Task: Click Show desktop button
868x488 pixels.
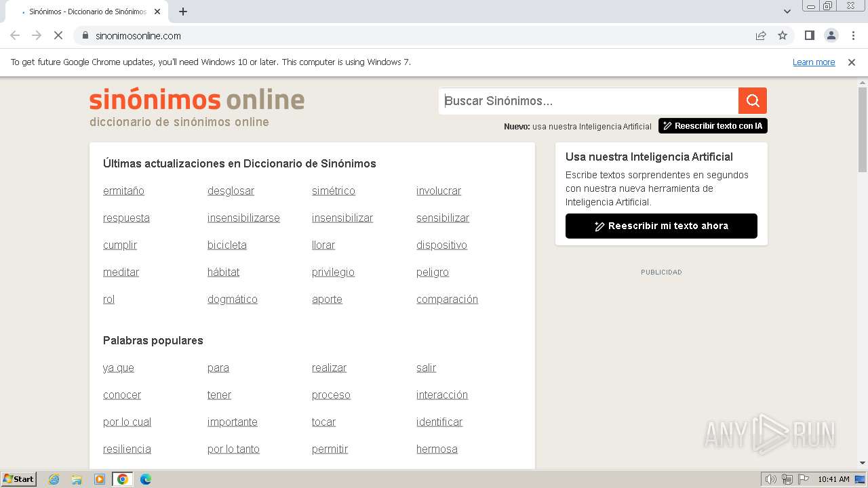Action: (861, 479)
